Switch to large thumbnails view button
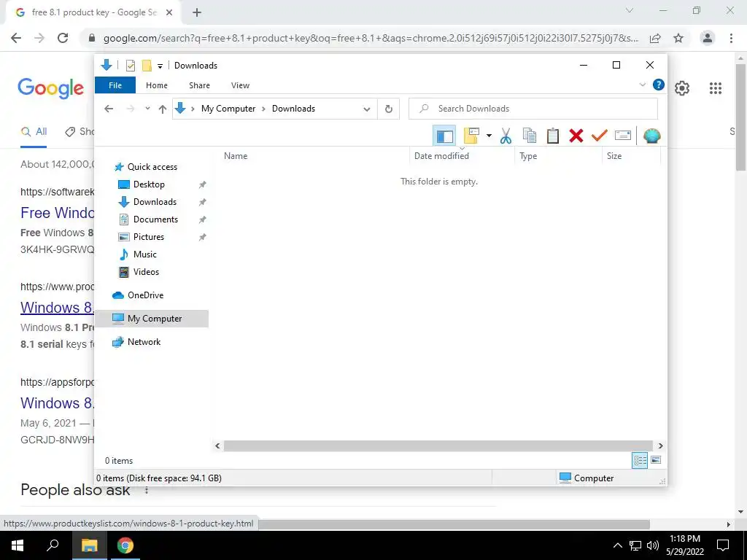 656,460
